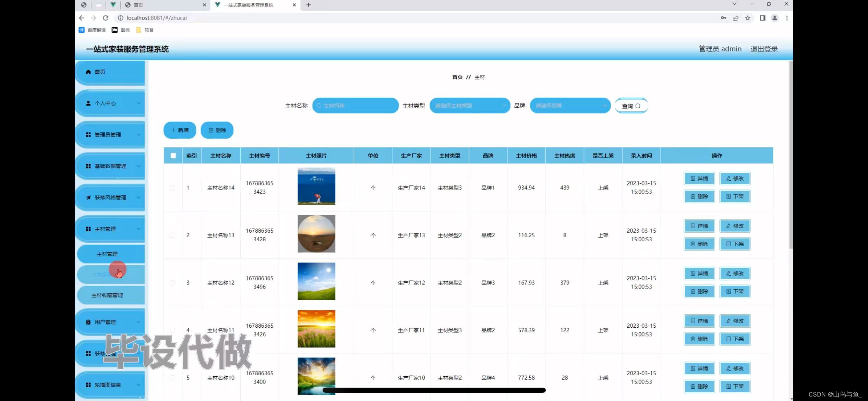This screenshot has height=401, width=868.
Task: Click 详情 for 主材名称12 row
Action: pos(699,274)
